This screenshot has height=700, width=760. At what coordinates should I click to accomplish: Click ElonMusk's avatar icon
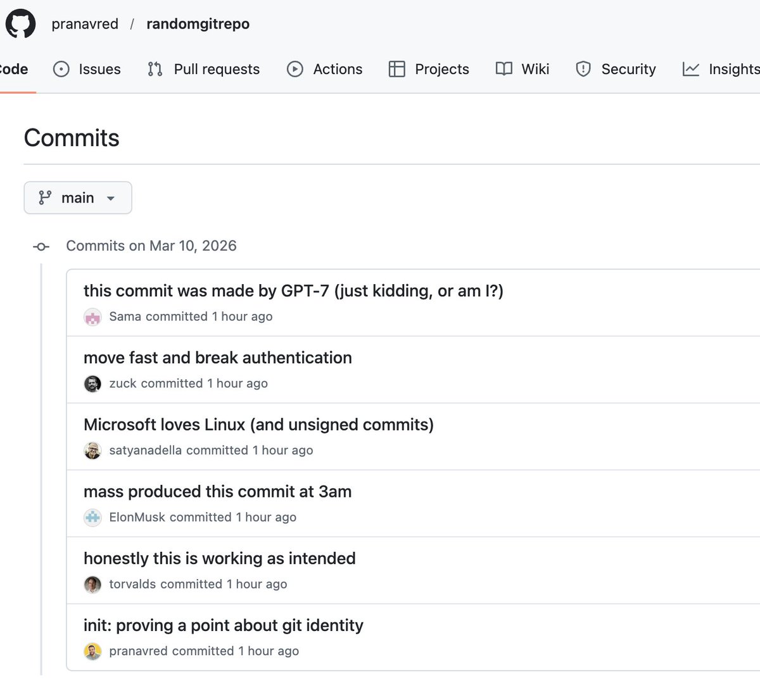pos(92,518)
